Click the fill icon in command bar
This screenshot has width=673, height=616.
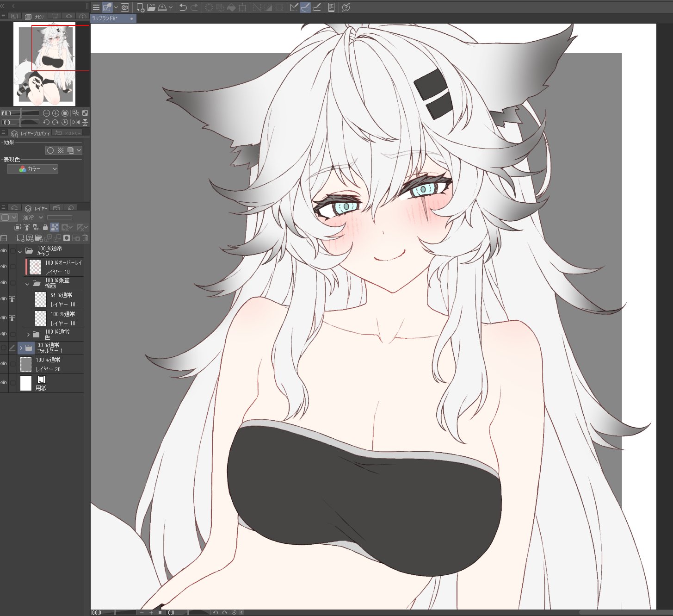(x=231, y=7)
